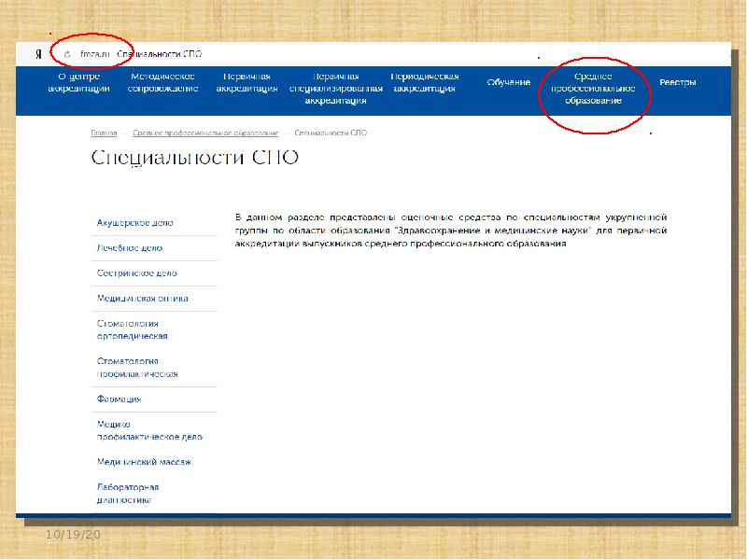The height and width of the screenshot is (560, 747).
Task: Click the page reload icon
Action: pyautogui.click(x=67, y=54)
